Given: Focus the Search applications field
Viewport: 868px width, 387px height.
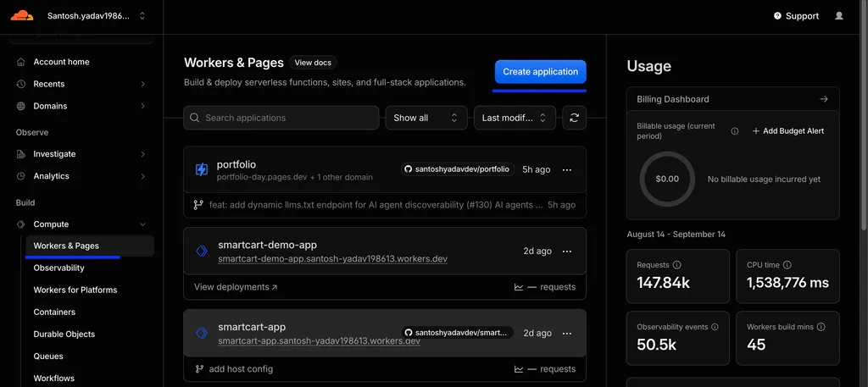Looking at the screenshot, I should 281,118.
